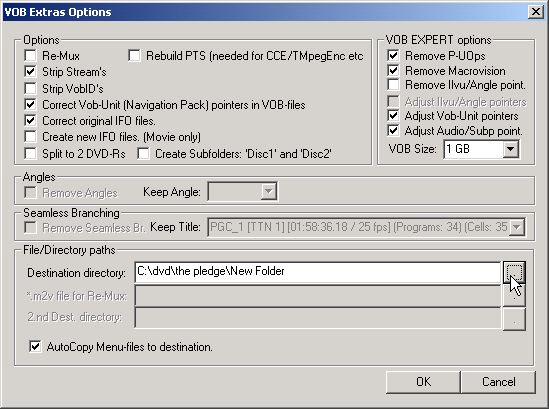Expand the VOB Size dropdown

coord(510,149)
